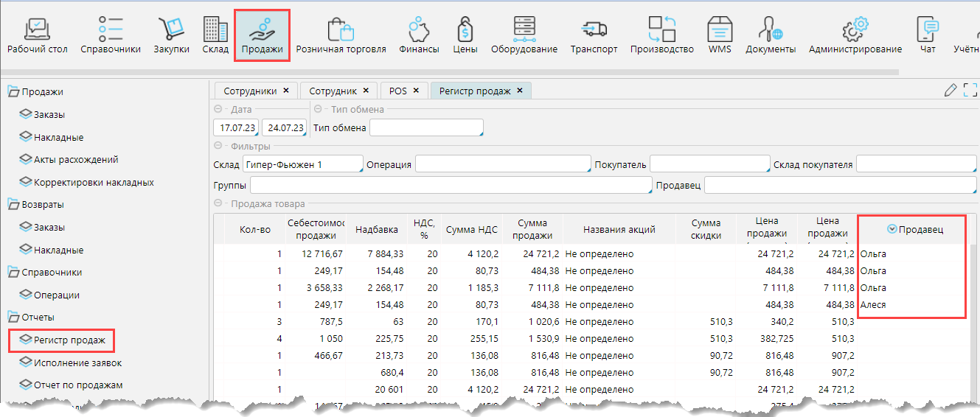Collapse the Продажа товара section

pyautogui.click(x=218, y=204)
